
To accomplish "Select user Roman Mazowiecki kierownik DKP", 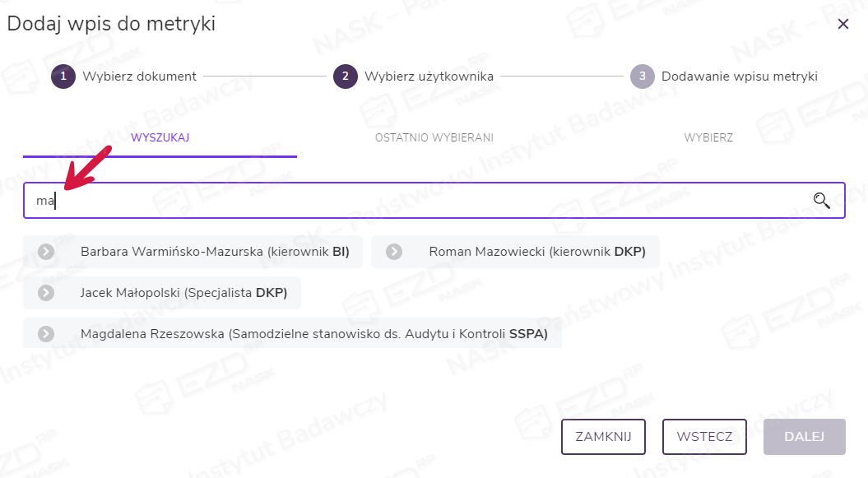I will (x=536, y=252).
